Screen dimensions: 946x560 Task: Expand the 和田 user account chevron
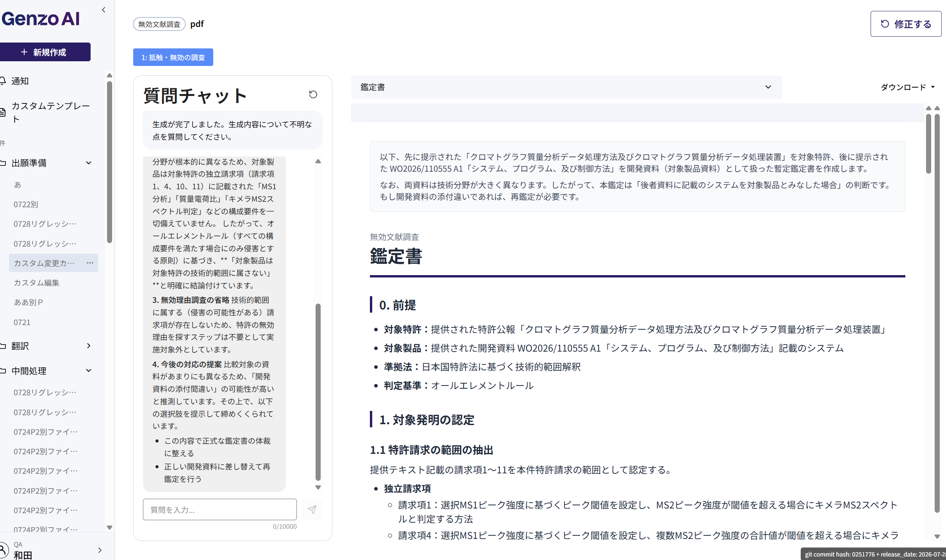100,550
